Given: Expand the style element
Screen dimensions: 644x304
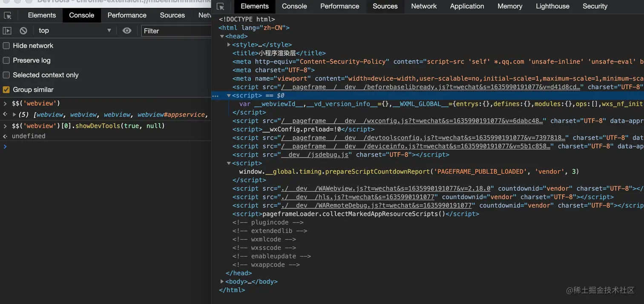Looking at the screenshot, I should (229, 45).
